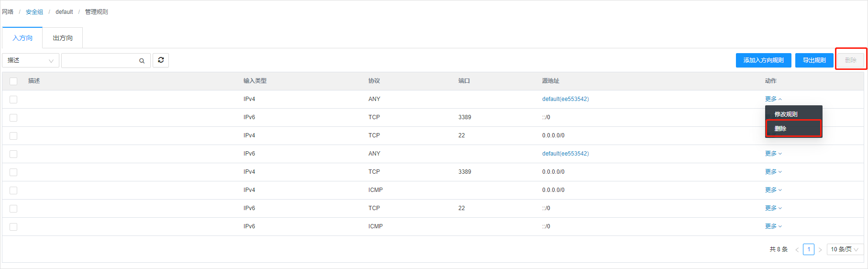Expand 更多 in IPv6 ANY row
Screen dimensions: 868x269
point(773,154)
